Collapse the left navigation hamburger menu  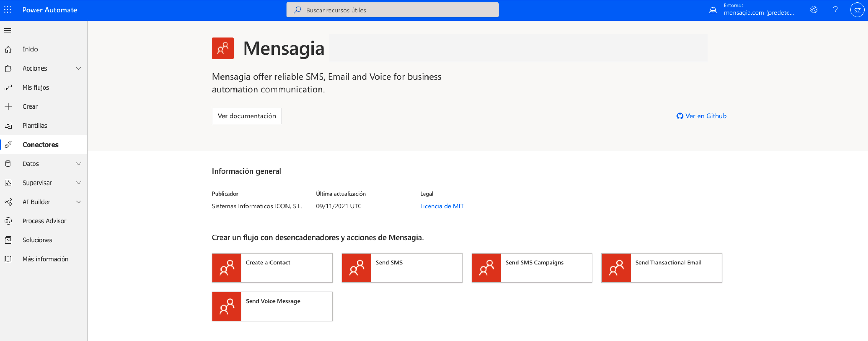coord(8,30)
